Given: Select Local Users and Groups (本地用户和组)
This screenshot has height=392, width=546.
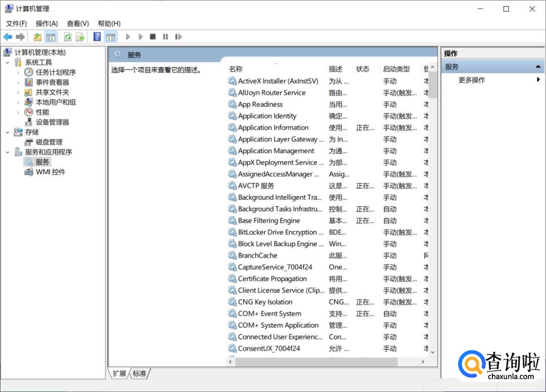Looking at the screenshot, I should (56, 102).
